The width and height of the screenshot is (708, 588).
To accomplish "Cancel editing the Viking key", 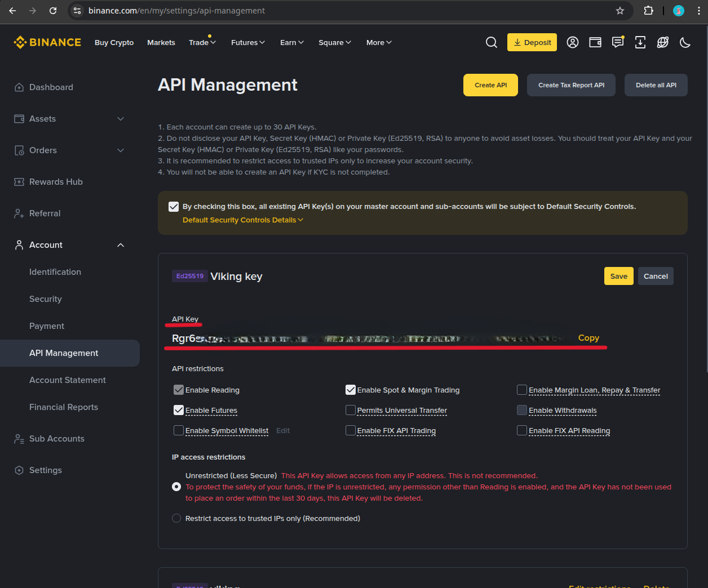I will tap(656, 276).
